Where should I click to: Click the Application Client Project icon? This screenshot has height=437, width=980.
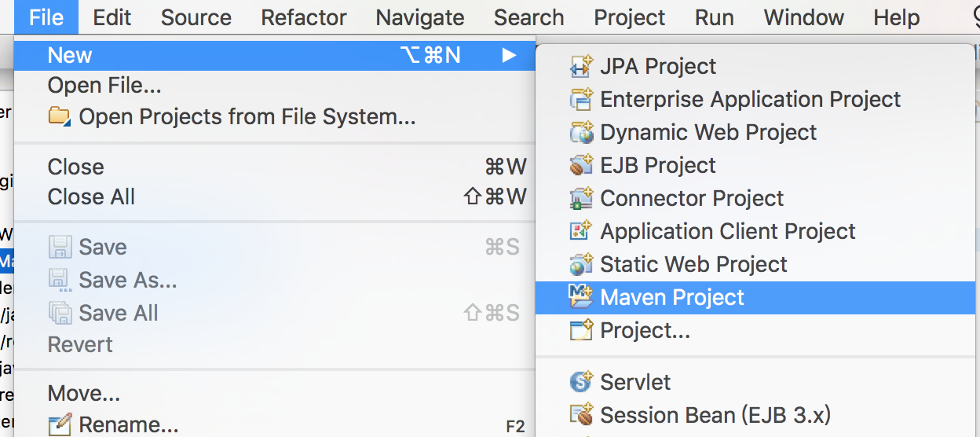coord(580,232)
